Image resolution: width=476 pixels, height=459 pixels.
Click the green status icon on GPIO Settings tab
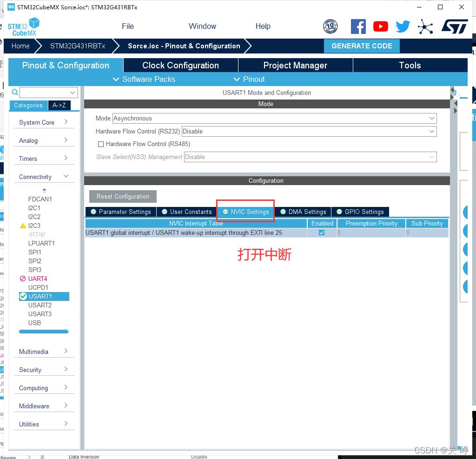tap(339, 212)
